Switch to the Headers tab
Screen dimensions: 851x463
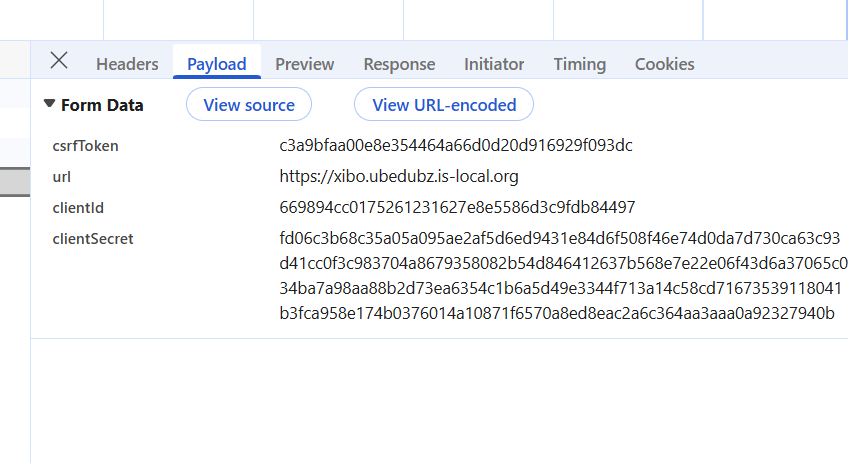point(127,64)
